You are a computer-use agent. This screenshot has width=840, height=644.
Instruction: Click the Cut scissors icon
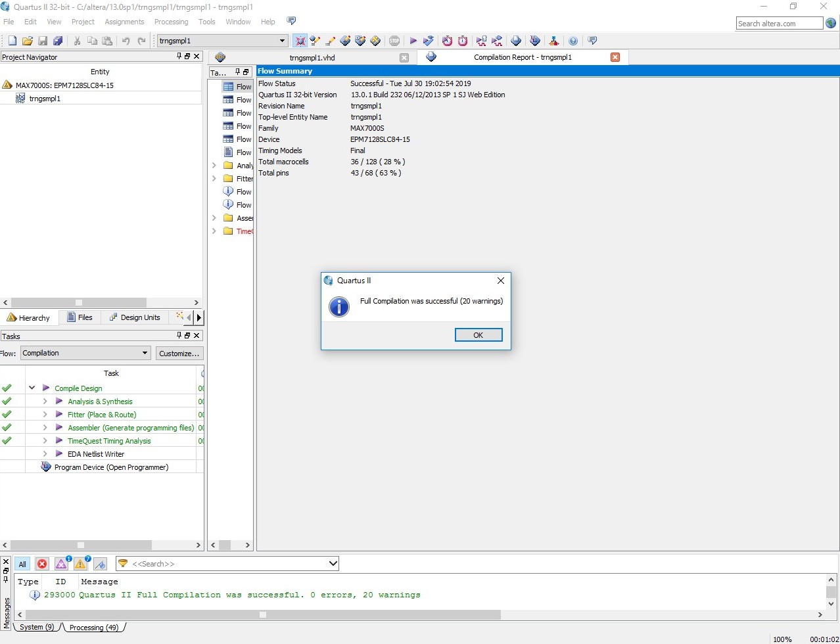pyautogui.click(x=77, y=41)
